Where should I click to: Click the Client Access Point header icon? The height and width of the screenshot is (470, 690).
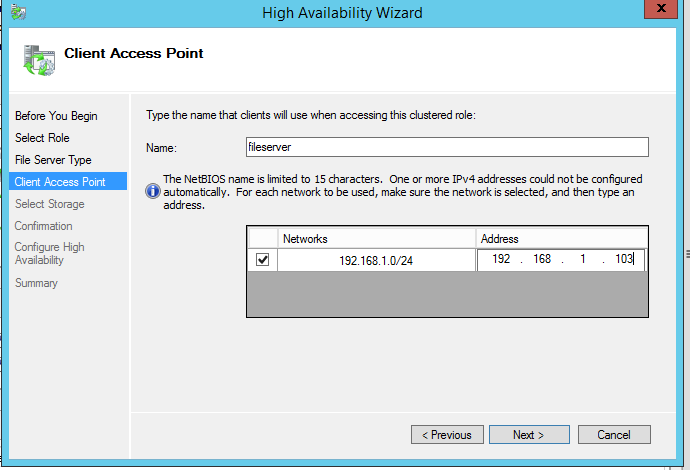coord(39,60)
